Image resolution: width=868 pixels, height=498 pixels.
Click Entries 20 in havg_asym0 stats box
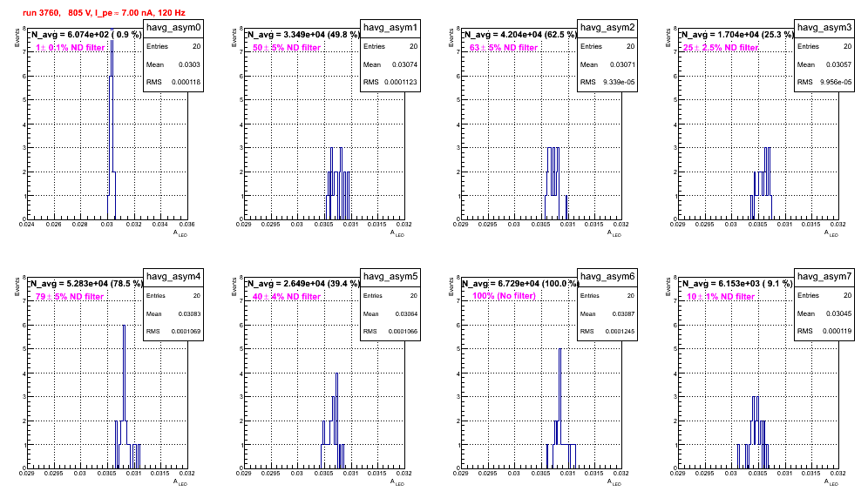click(x=173, y=46)
